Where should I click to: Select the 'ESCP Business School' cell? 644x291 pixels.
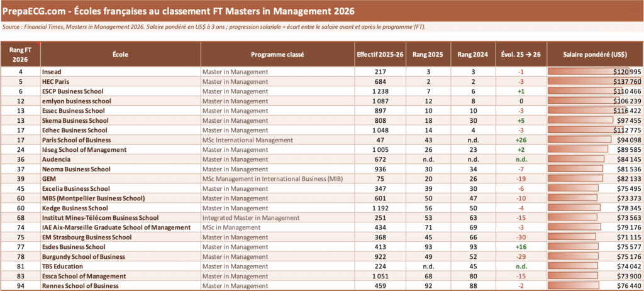pos(120,91)
